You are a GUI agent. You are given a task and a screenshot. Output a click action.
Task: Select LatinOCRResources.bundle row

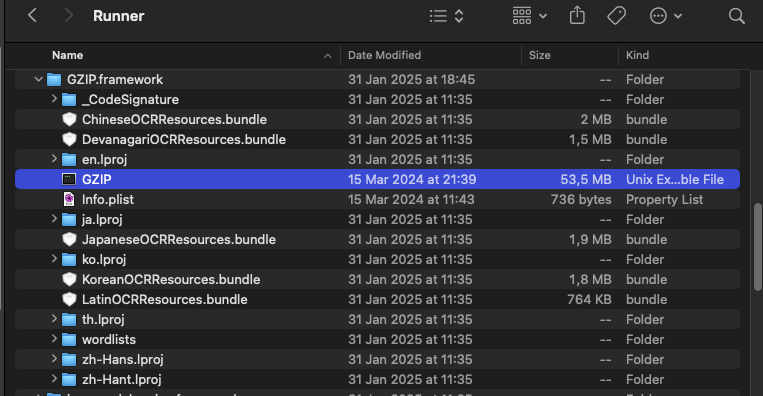pyautogui.click(x=378, y=299)
